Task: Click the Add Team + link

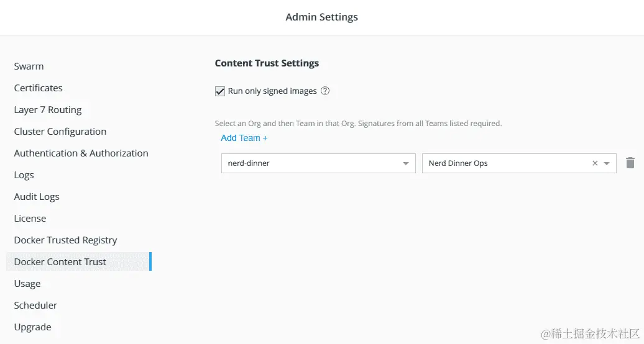Action: pos(244,138)
